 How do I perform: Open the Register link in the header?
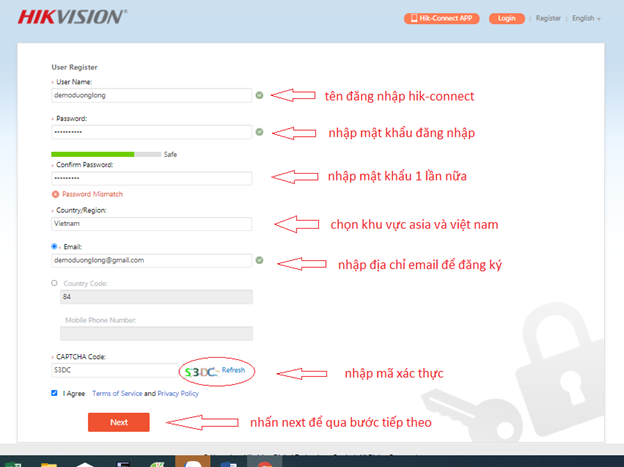(548, 18)
